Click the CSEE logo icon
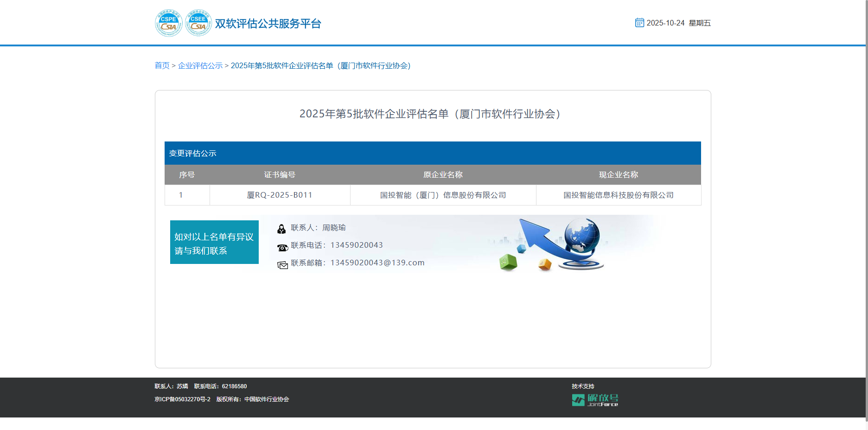Screen dimensions: 868x430 tap(198, 23)
